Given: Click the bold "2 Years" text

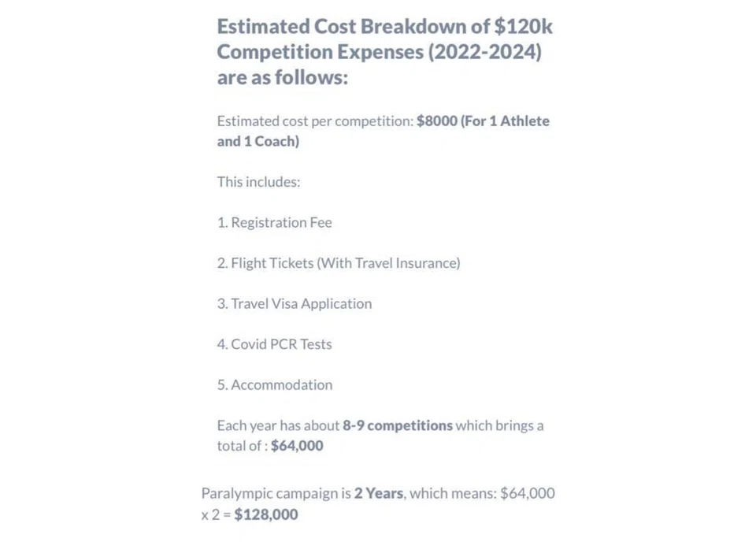Looking at the screenshot, I should 379,494.
